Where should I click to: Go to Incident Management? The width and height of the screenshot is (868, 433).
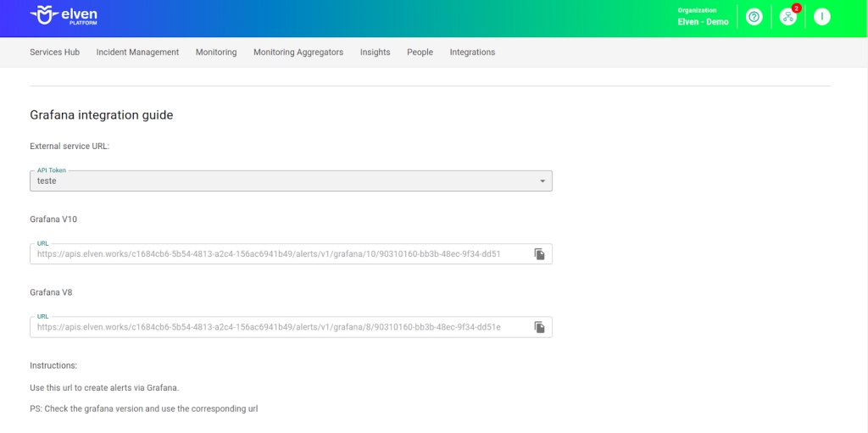[137, 53]
